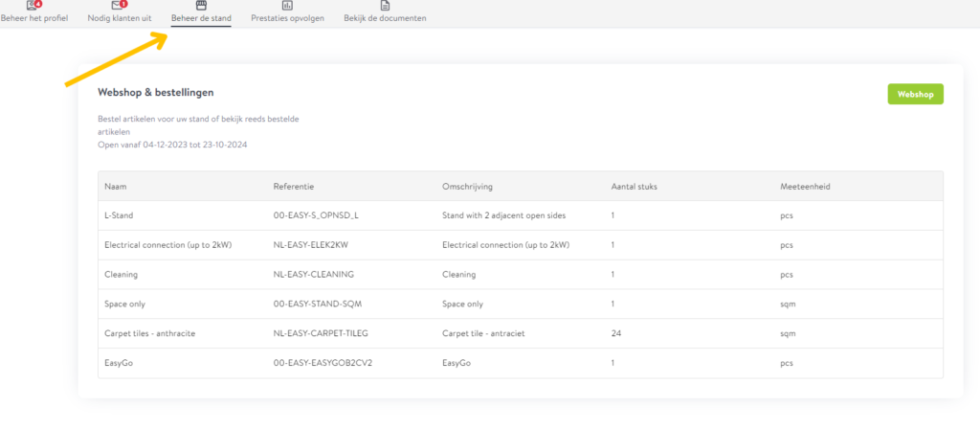The image size is (980, 429).
Task: Go to Bekijk de documenten tab
Action: coord(385,18)
